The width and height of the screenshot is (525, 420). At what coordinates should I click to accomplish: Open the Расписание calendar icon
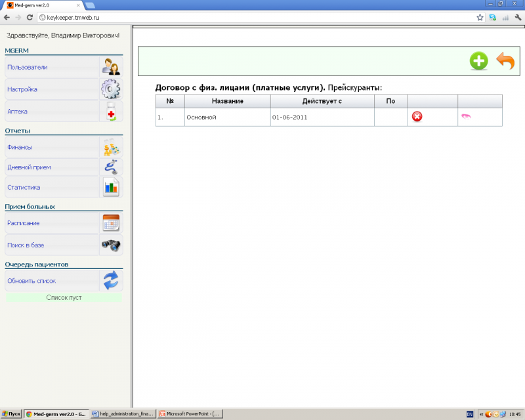(110, 223)
